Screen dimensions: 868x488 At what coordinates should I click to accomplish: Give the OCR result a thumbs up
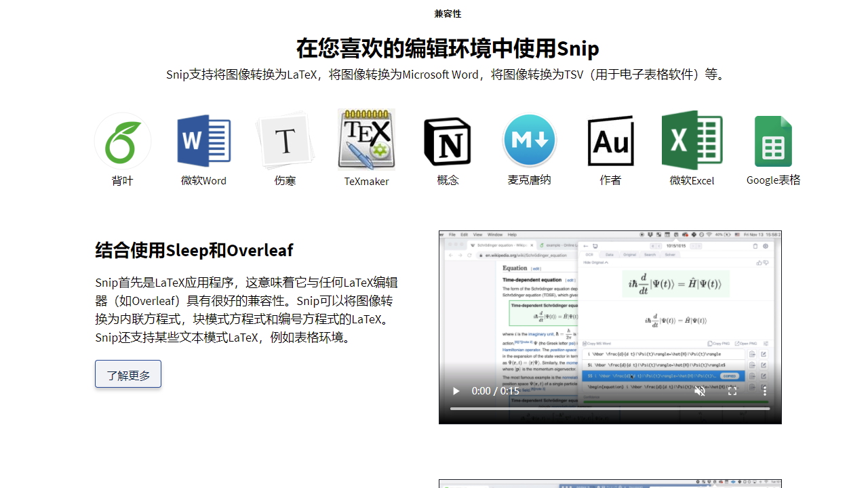(759, 262)
